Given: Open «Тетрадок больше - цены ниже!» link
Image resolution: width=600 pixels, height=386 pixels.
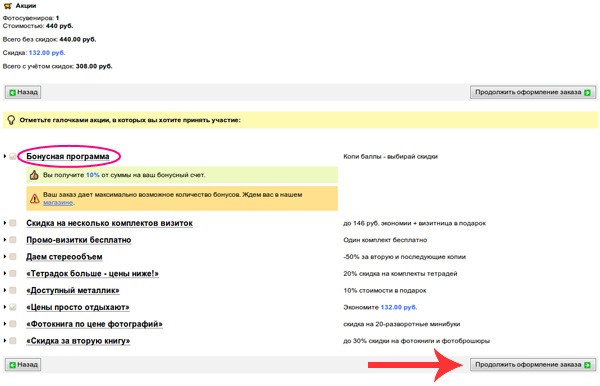Looking at the screenshot, I should (x=92, y=274).
